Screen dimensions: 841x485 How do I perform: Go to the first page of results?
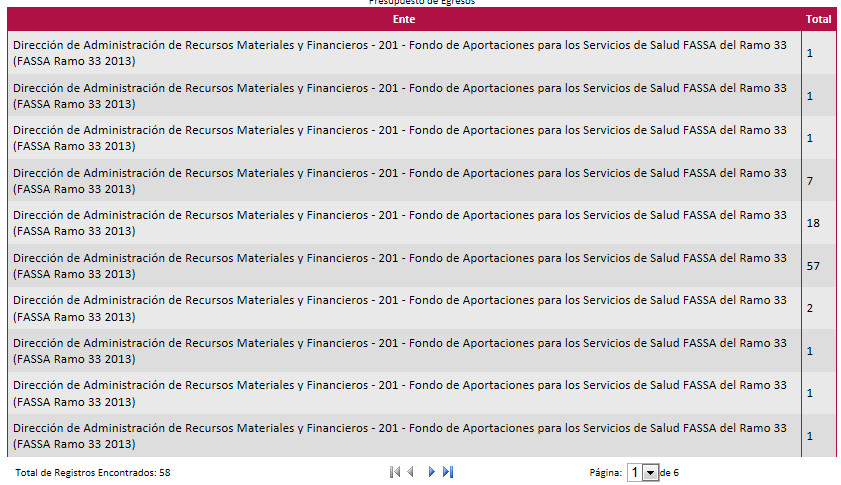point(395,472)
